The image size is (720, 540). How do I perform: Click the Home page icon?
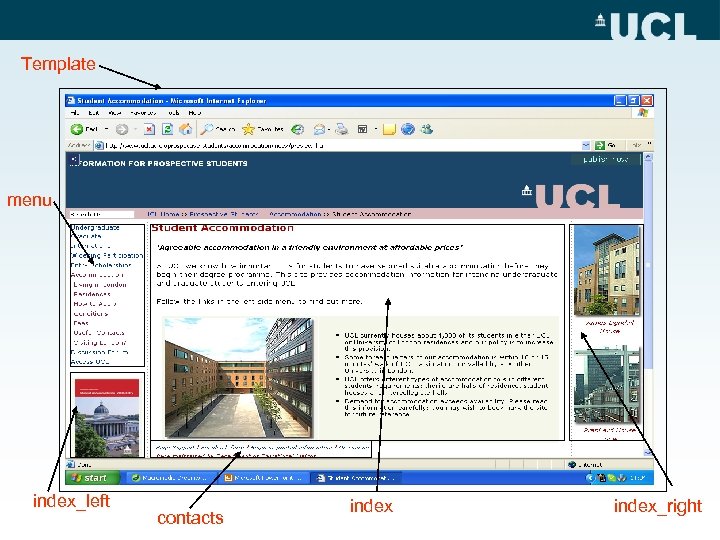(186, 129)
